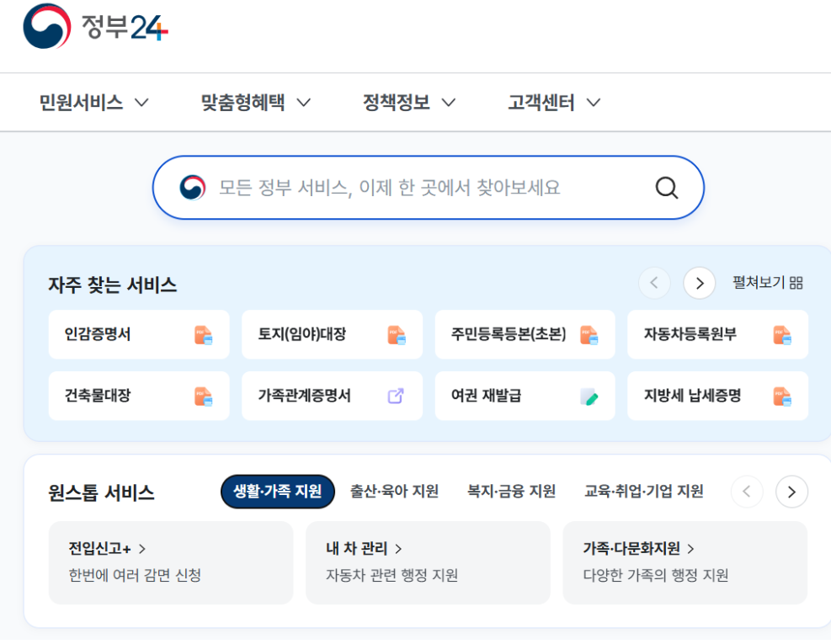The height and width of the screenshot is (644, 831).
Task: Click the Taegeuk emblem in the search bar
Action: [192, 188]
